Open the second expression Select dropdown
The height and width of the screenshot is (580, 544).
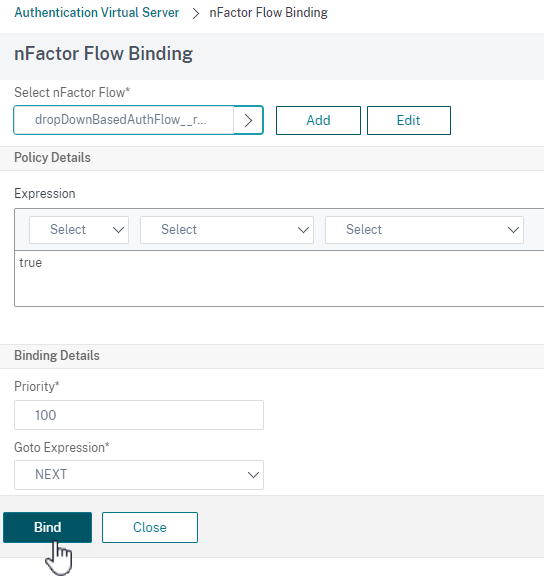point(227,230)
